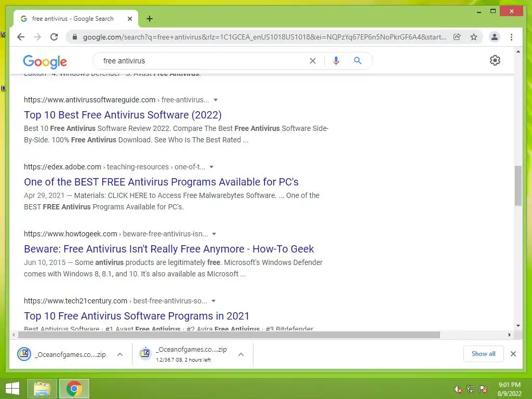Screen dimensions: 532x399
Task: Click the https://www.howtogeek.com URL text
Action: pyautogui.click(x=70, y=234)
